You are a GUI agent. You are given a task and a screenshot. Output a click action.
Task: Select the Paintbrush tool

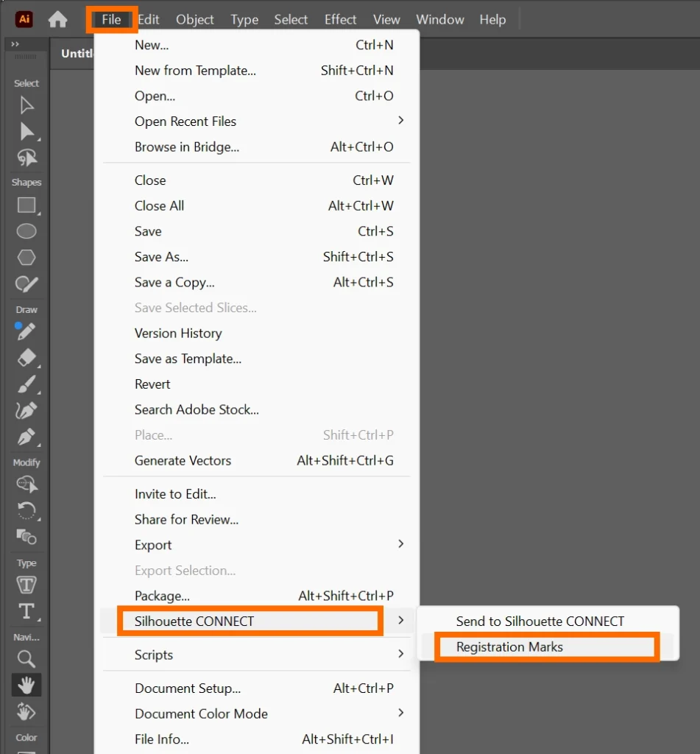(x=26, y=384)
